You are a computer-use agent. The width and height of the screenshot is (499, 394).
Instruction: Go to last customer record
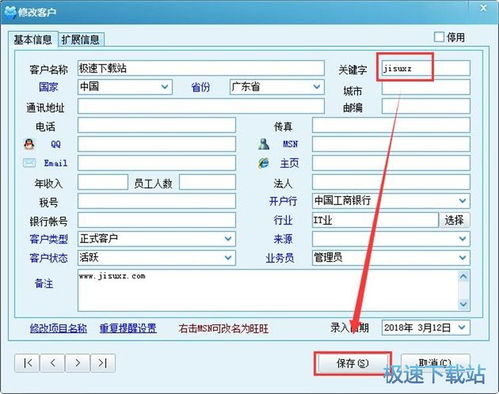tap(103, 363)
